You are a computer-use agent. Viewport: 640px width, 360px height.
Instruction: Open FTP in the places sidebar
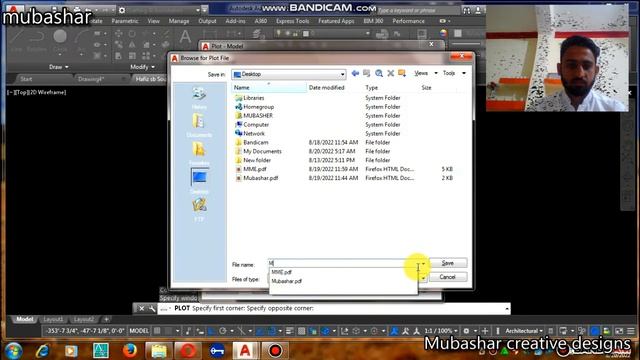199,209
